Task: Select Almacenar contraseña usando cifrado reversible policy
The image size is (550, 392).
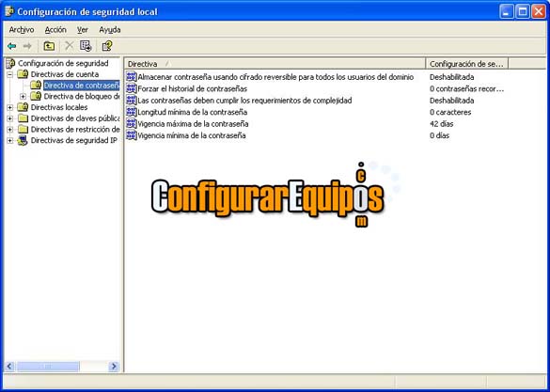Action: 275,77
